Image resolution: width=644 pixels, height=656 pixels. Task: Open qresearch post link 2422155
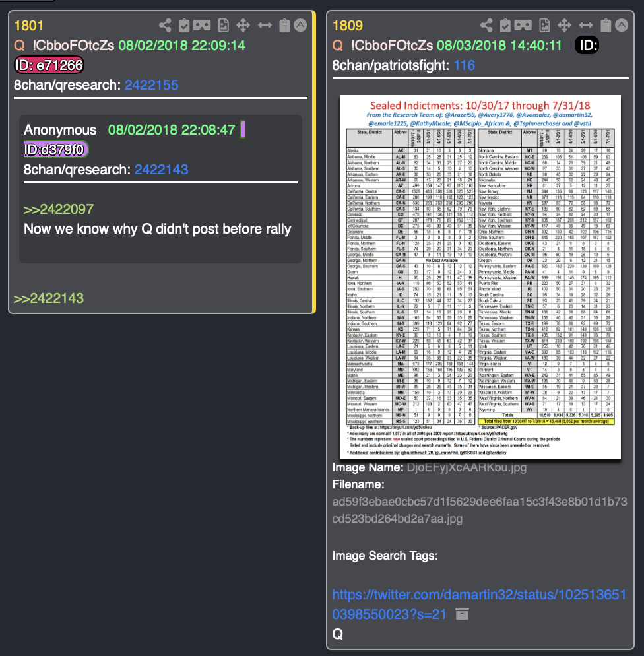click(x=151, y=85)
